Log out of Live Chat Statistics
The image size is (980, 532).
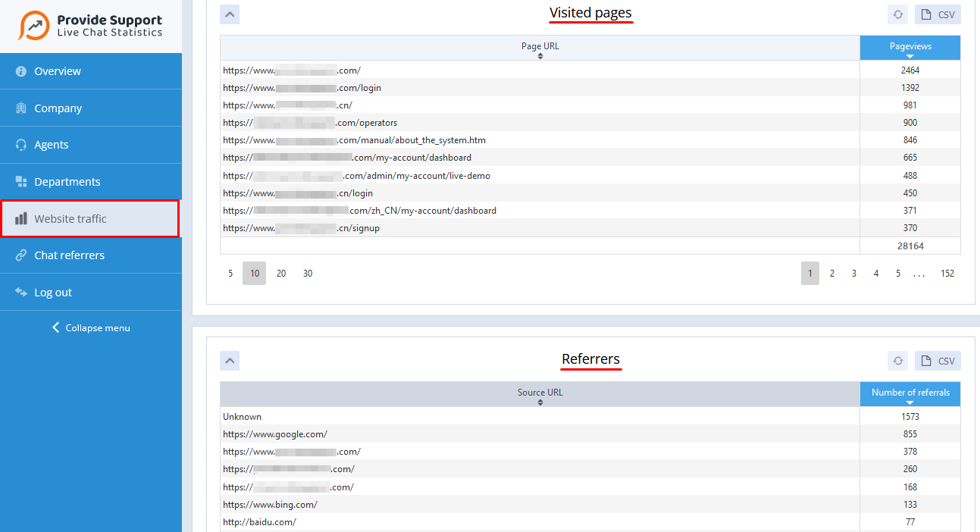(x=53, y=291)
